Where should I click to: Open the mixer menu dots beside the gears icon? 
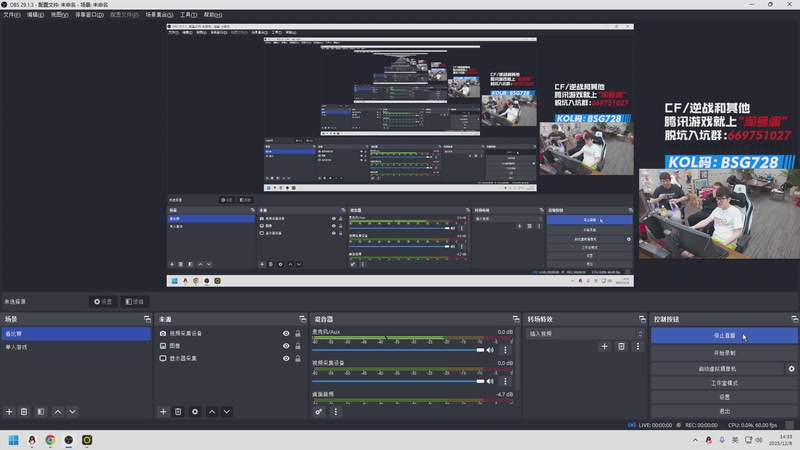(336, 412)
